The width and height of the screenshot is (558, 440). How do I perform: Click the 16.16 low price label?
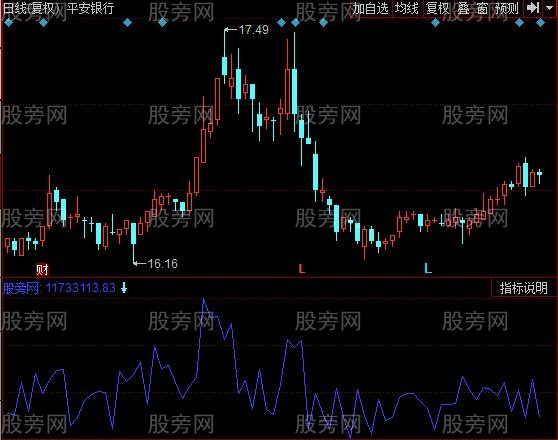(162, 263)
